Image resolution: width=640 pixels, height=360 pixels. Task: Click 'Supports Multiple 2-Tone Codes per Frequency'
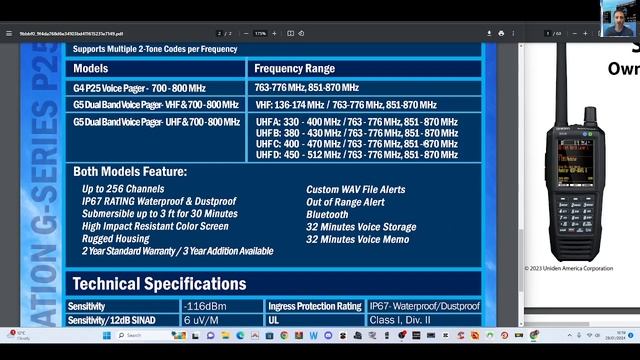coord(155,49)
